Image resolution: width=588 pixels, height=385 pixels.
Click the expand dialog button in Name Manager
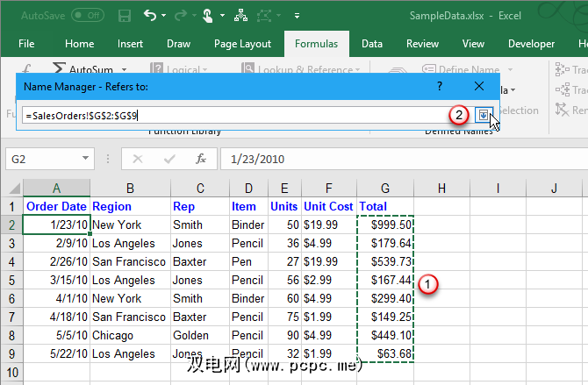coord(483,114)
